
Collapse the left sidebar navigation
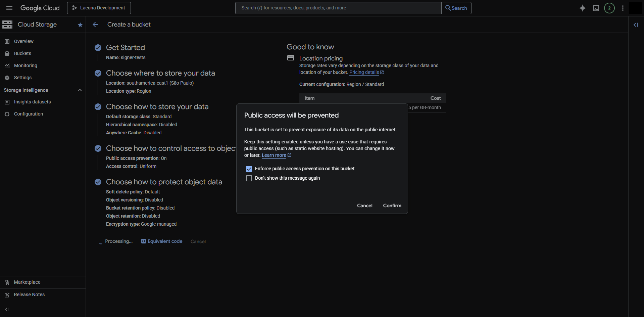7,309
